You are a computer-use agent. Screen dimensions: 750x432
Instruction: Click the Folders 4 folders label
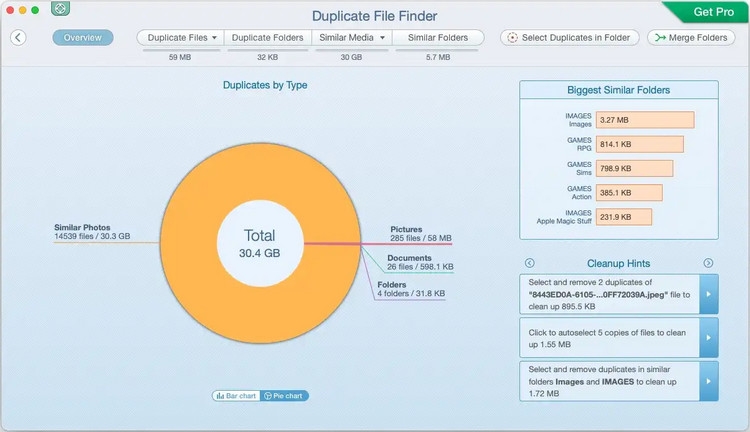[411, 289]
